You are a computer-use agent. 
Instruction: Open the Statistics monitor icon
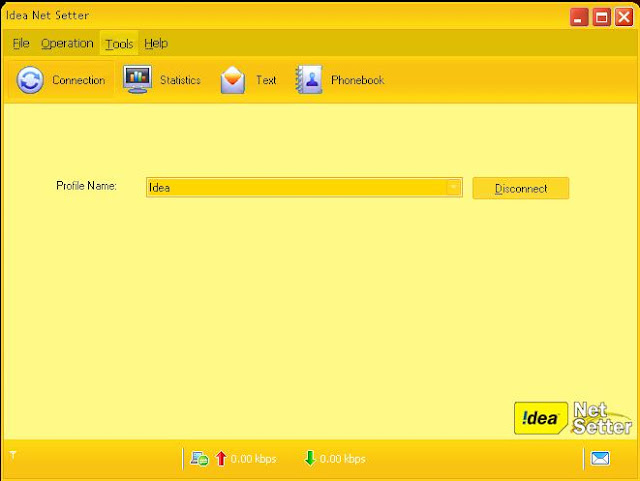click(138, 79)
